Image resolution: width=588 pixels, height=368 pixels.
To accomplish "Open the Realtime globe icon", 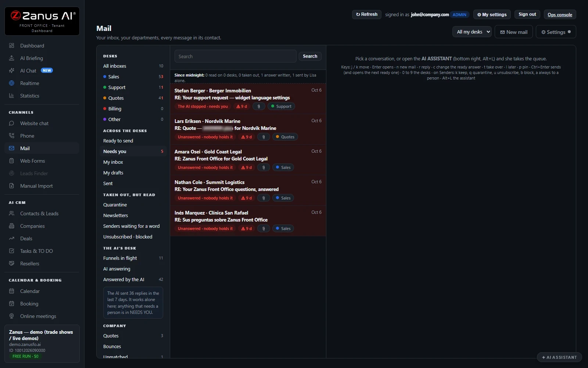I will 11,83.
